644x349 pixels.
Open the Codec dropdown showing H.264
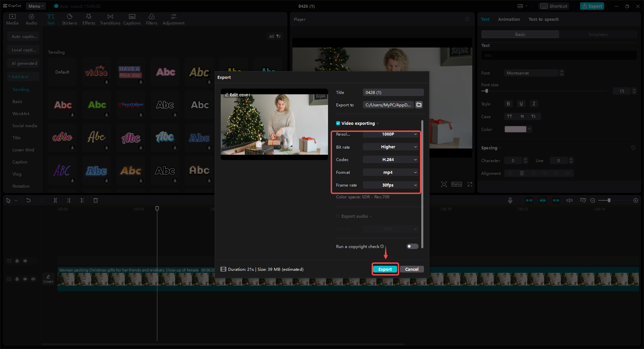coord(391,160)
